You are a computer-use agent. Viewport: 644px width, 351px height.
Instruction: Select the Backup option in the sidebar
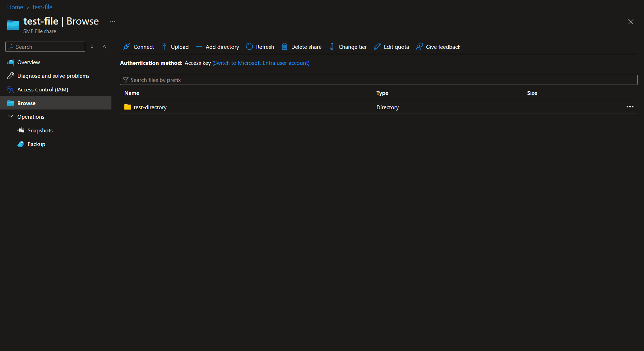[36, 144]
